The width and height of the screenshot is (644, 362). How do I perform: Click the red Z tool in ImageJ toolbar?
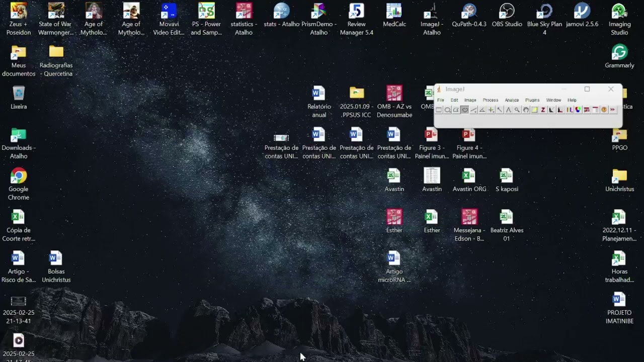click(x=543, y=110)
